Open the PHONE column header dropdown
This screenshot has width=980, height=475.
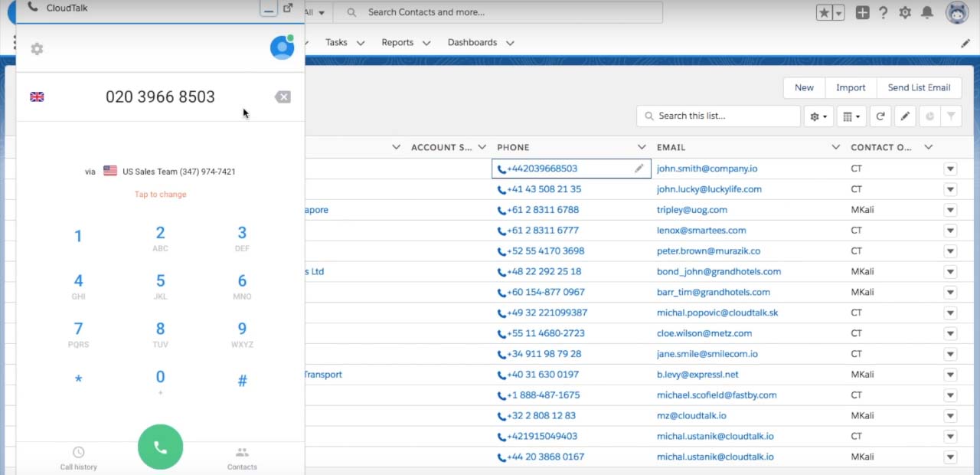pos(642,146)
